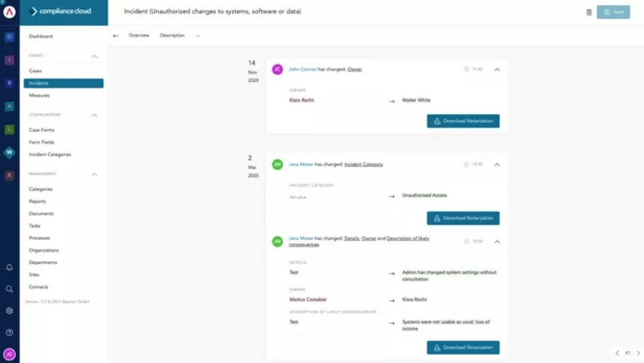Collapse the Events sidebar section
The height and width of the screenshot is (363, 644).
(94, 56)
